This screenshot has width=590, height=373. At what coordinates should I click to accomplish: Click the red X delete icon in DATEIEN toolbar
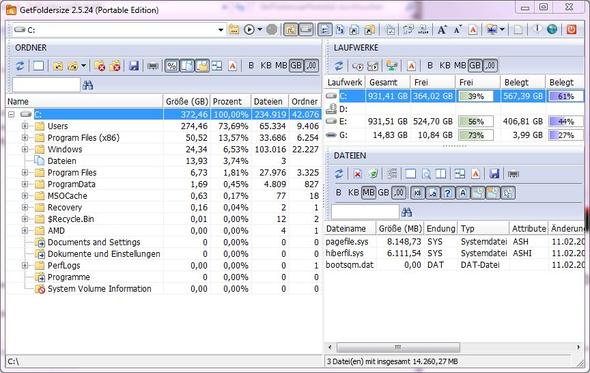[357, 174]
